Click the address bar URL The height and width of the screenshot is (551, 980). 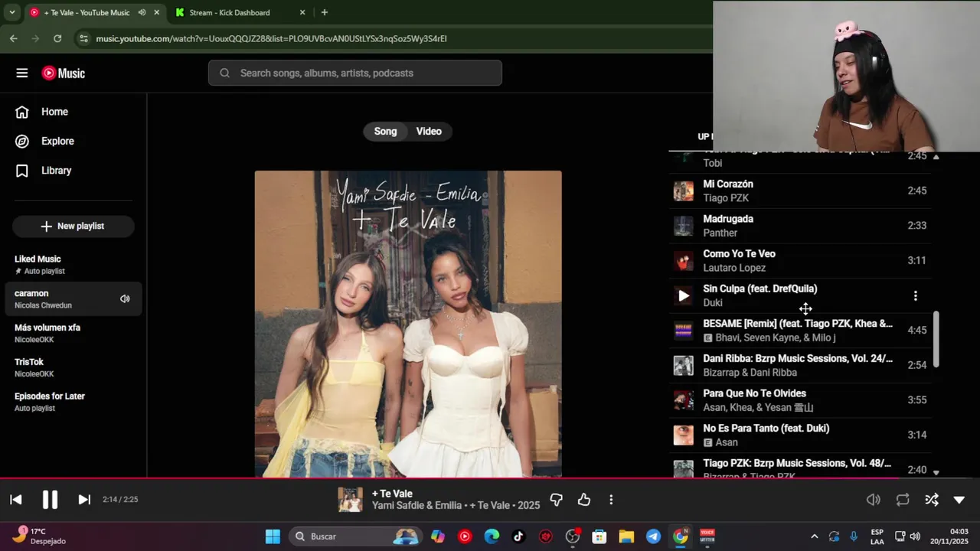click(271, 38)
